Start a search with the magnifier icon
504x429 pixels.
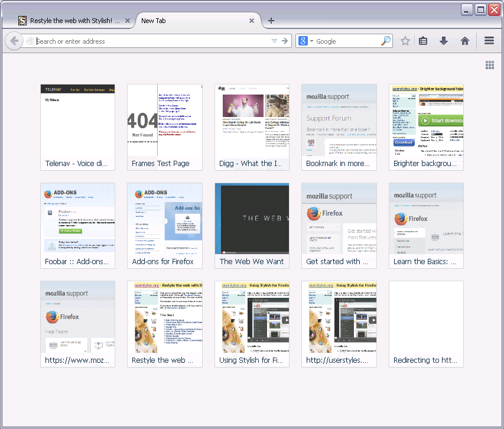point(385,40)
